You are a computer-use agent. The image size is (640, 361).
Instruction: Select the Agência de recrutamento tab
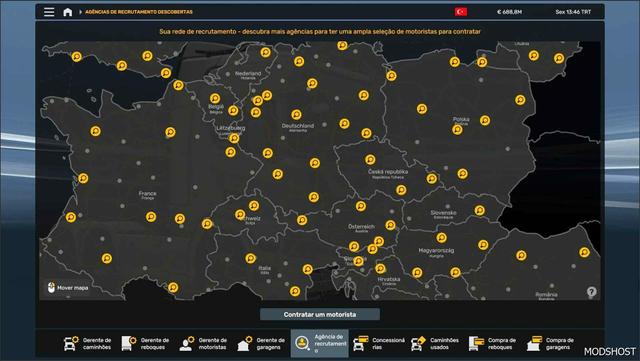click(320, 343)
